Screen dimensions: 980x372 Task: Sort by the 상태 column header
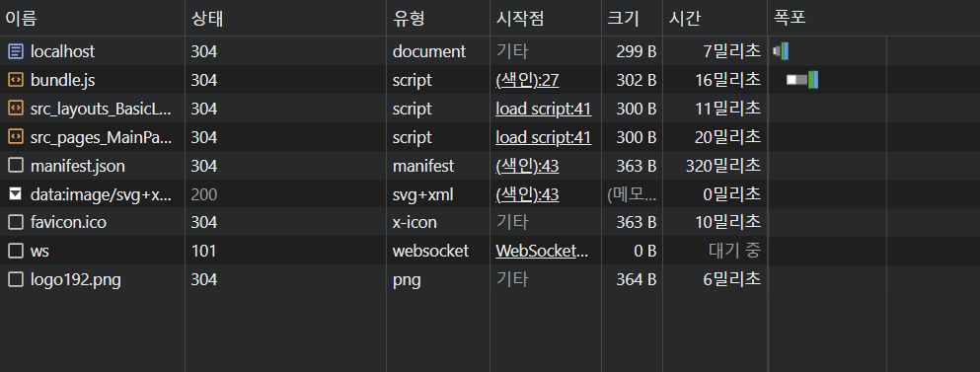pyautogui.click(x=285, y=18)
